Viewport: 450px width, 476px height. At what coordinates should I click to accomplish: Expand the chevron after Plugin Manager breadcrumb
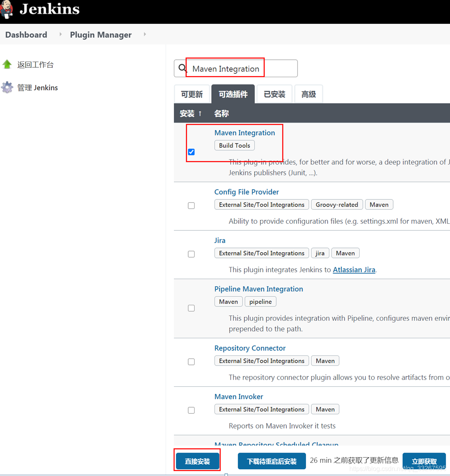coord(145,34)
